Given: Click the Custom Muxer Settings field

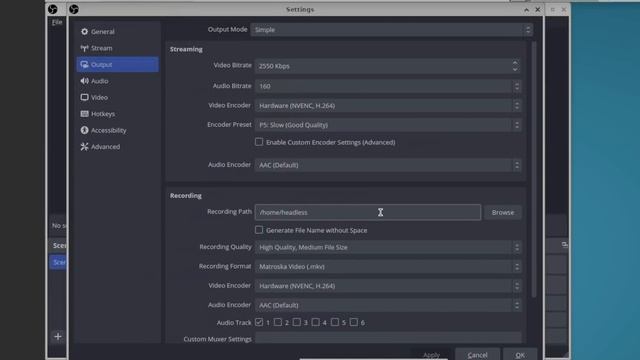Looking at the screenshot, I should [388, 338].
